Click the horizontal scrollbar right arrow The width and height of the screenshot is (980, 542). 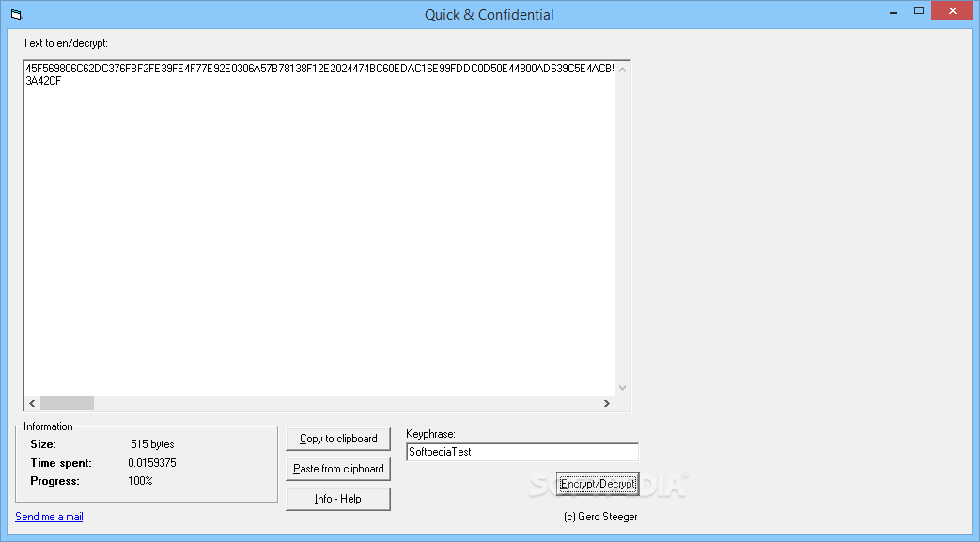606,404
